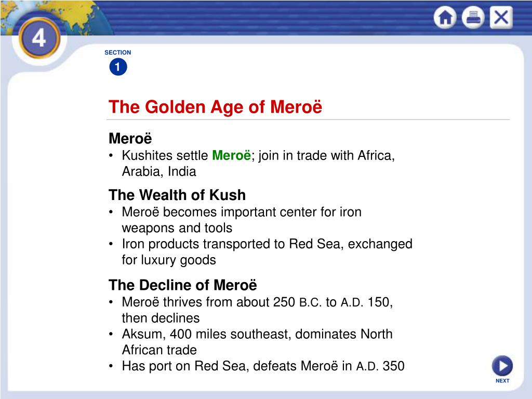The width and height of the screenshot is (532, 399).
Task: Click the title The Golden Age of Meroë
Action: (215, 107)
